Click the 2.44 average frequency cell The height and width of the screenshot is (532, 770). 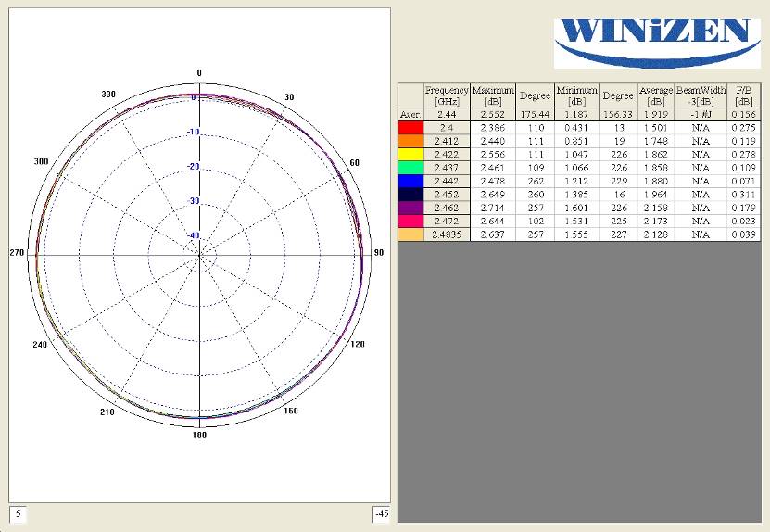(447, 114)
